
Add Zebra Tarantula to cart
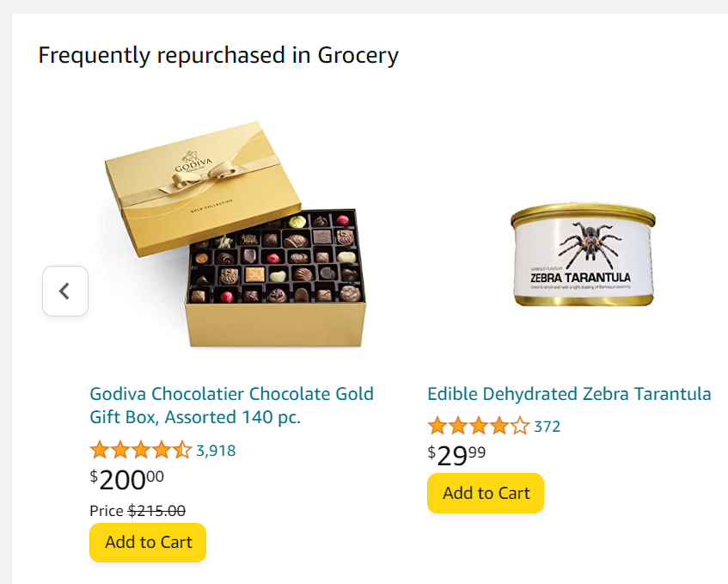(x=486, y=493)
